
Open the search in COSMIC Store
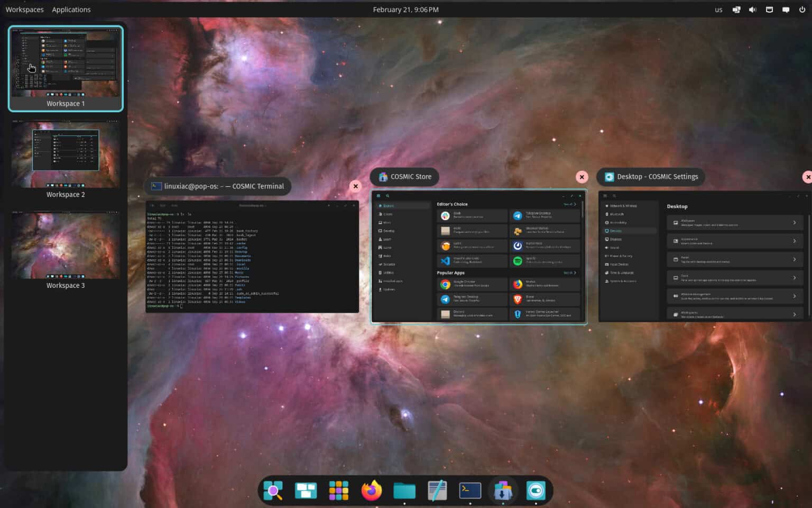pyautogui.click(x=388, y=195)
